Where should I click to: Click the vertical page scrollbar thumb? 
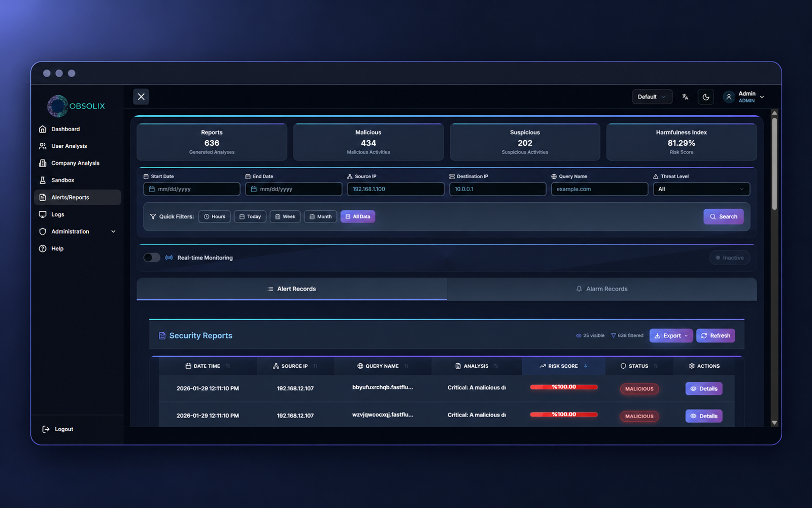pyautogui.click(x=774, y=164)
